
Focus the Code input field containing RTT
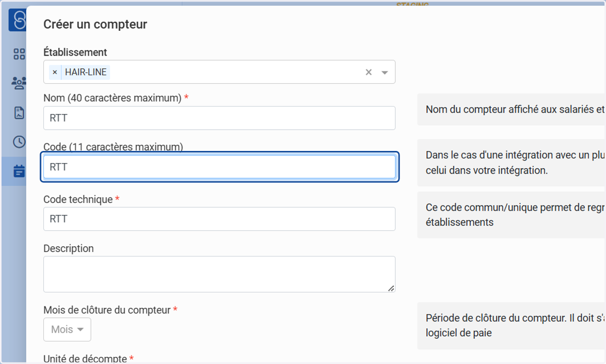[x=219, y=167]
